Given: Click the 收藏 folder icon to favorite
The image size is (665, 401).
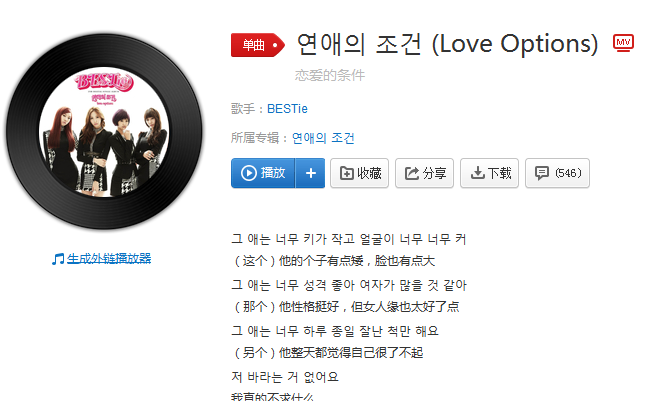Looking at the screenshot, I should [346, 173].
